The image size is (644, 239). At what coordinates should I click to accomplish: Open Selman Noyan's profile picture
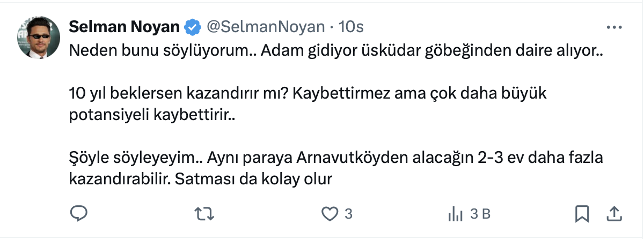pos(39,37)
